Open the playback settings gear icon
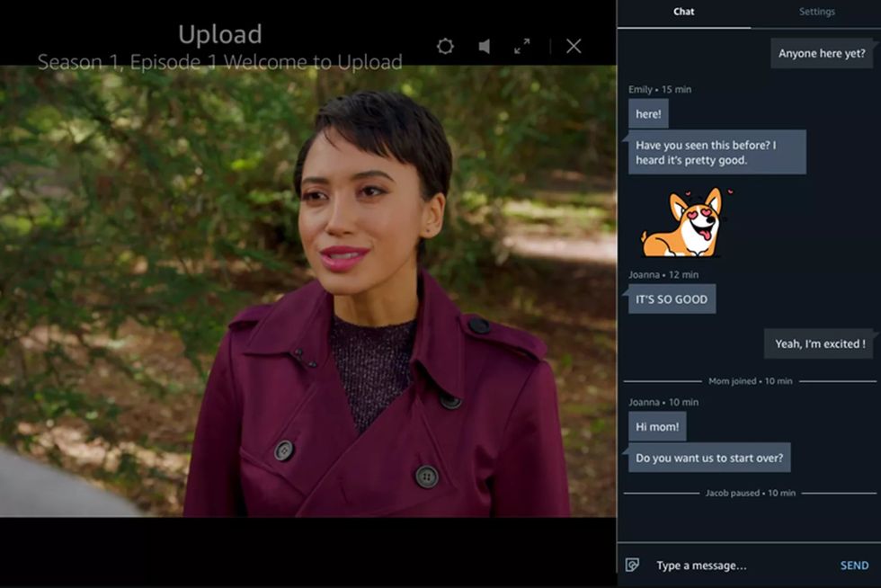The width and height of the screenshot is (881, 588). pyautogui.click(x=445, y=44)
